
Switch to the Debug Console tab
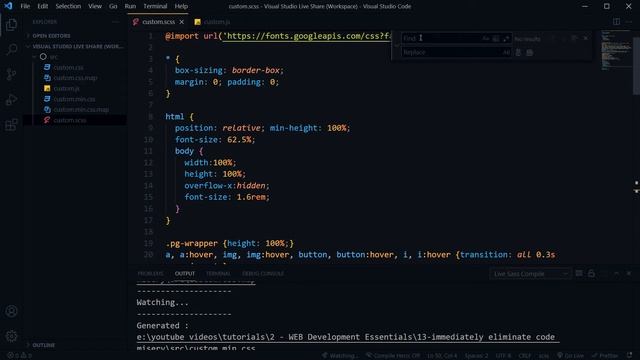[263, 273]
